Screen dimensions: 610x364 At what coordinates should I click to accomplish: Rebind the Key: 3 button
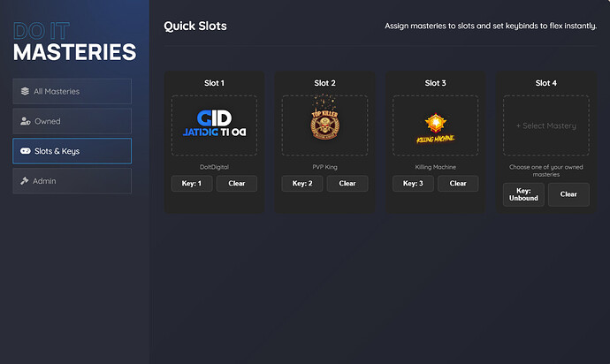(x=413, y=183)
